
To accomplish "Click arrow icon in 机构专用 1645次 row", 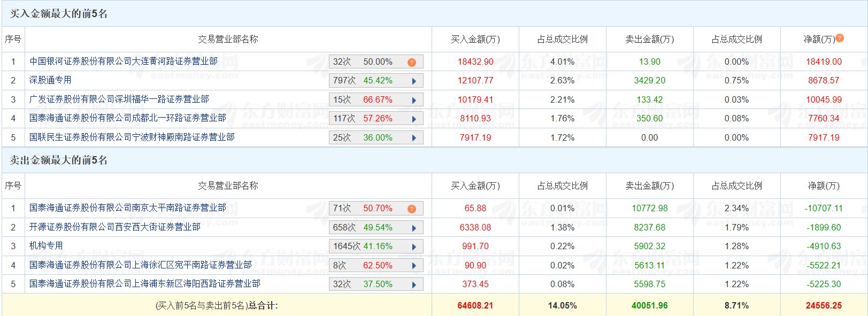I will [x=414, y=246].
